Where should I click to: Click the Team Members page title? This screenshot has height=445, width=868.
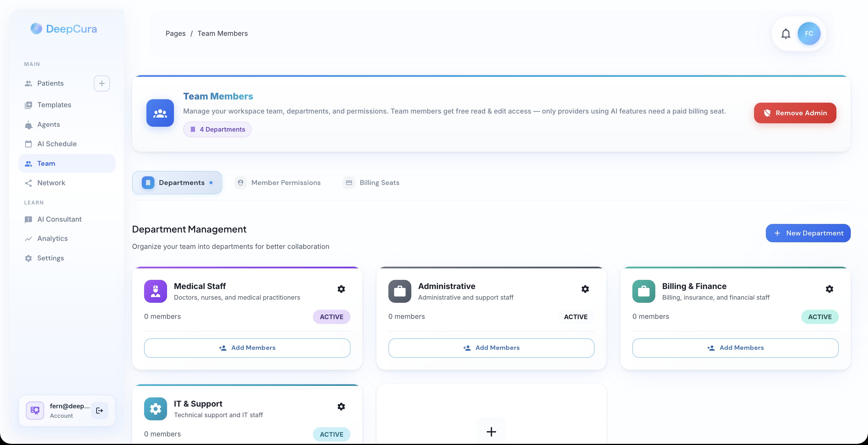pyautogui.click(x=218, y=97)
